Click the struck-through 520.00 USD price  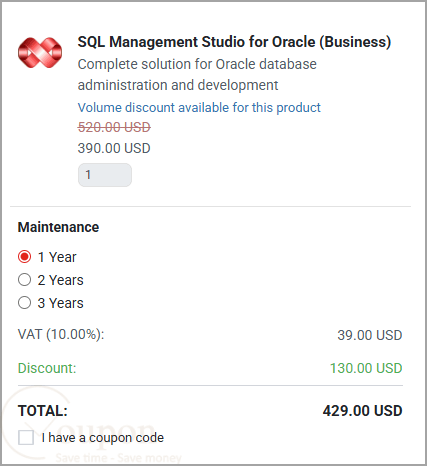pos(114,127)
